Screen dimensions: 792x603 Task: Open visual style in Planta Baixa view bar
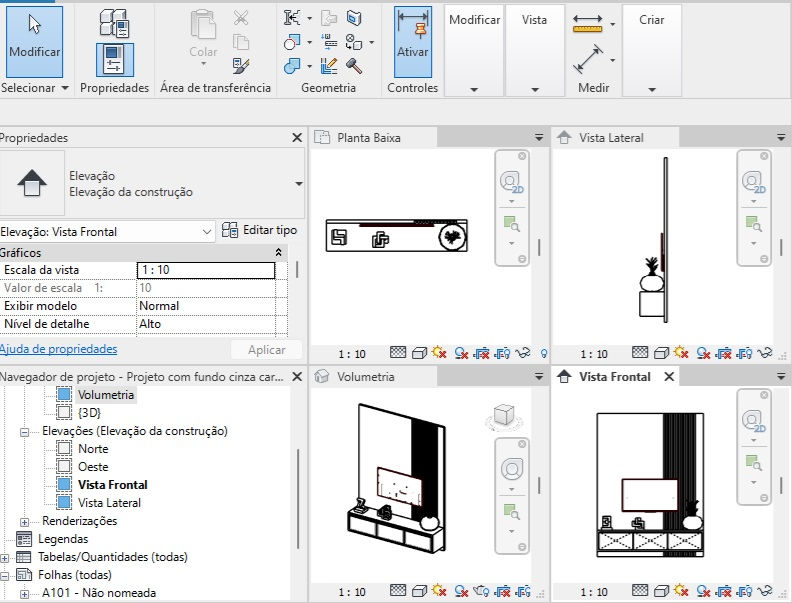pos(419,353)
